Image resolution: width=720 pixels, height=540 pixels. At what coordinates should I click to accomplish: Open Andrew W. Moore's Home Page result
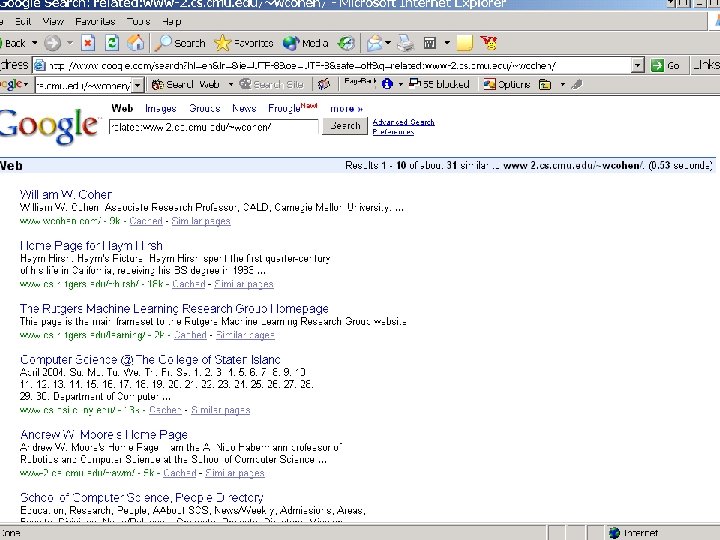104,434
